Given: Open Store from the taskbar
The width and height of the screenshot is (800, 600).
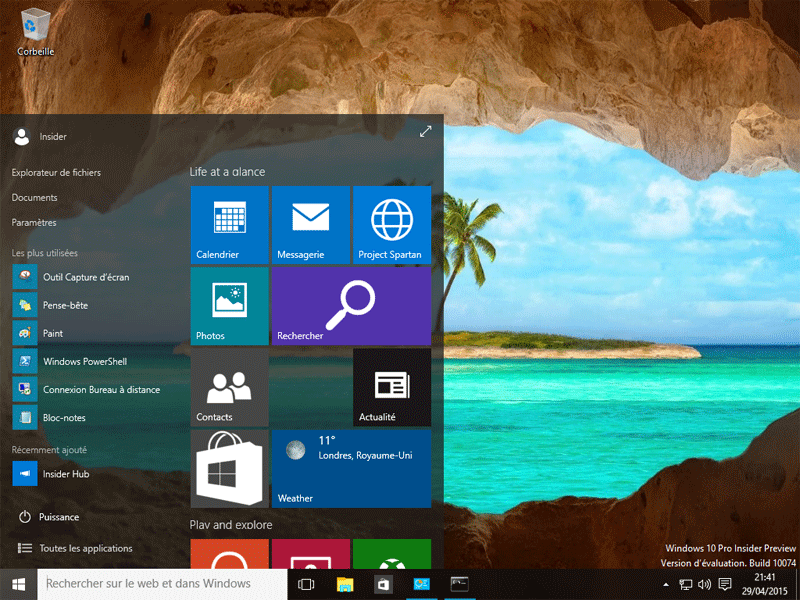Looking at the screenshot, I should 383,584.
